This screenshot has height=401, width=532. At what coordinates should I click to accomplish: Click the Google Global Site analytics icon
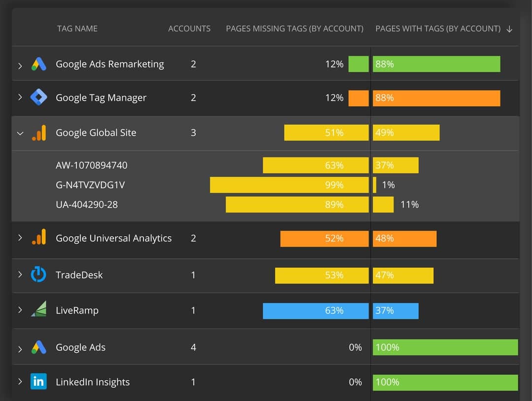(39, 132)
